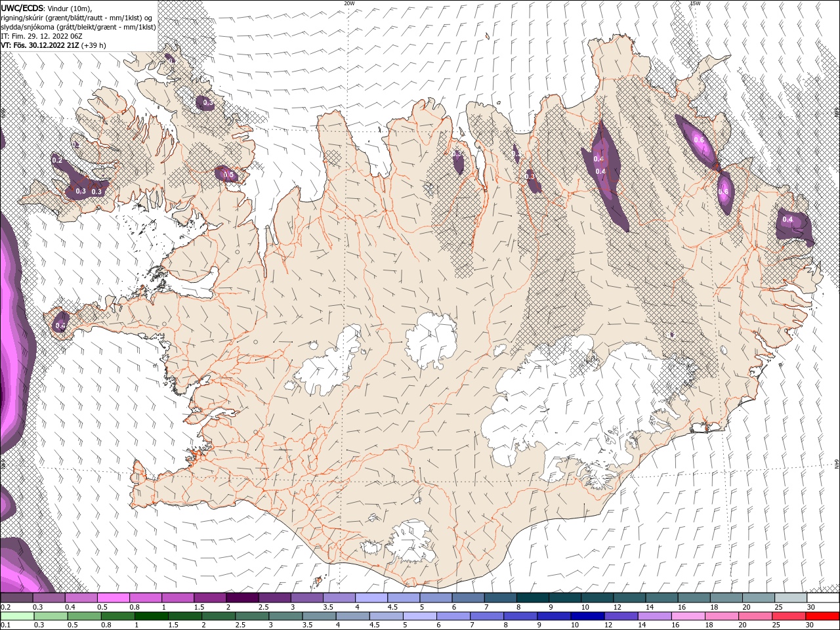This screenshot has width=840, height=630.
Task: Click the '0.2' value in the upper legend
Action: coord(6,607)
